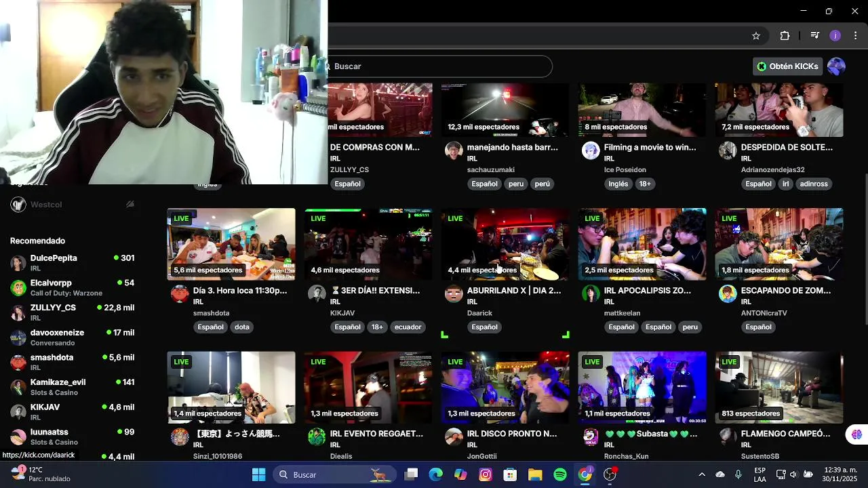Click Adrianozendejas32 channel avatar
This screenshot has height=488, width=868.
click(x=728, y=150)
